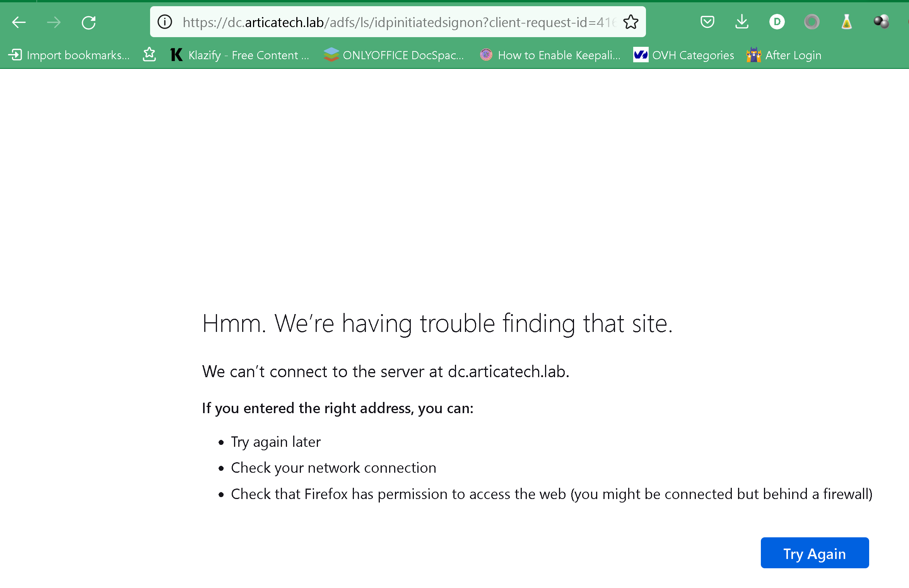
Task: Go back to the previous page
Action: (x=19, y=22)
